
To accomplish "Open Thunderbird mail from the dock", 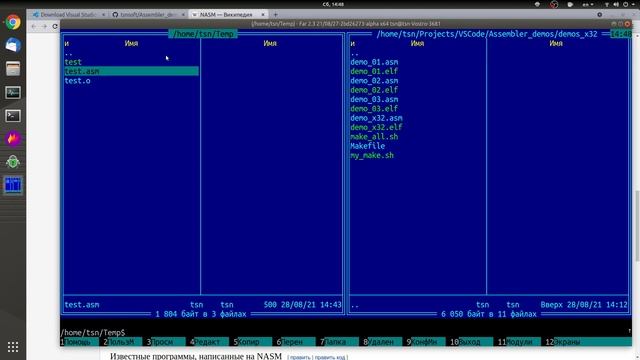I will [x=13, y=45].
